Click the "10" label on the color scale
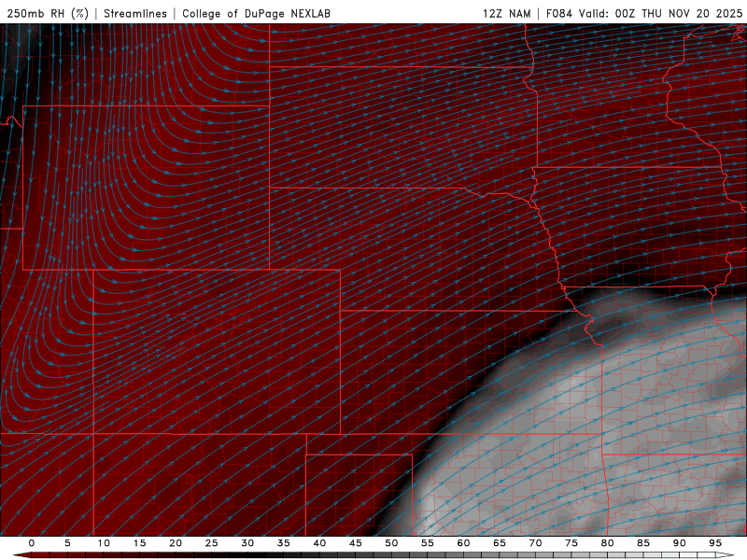The width and height of the screenshot is (747, 560). [104, 543]
